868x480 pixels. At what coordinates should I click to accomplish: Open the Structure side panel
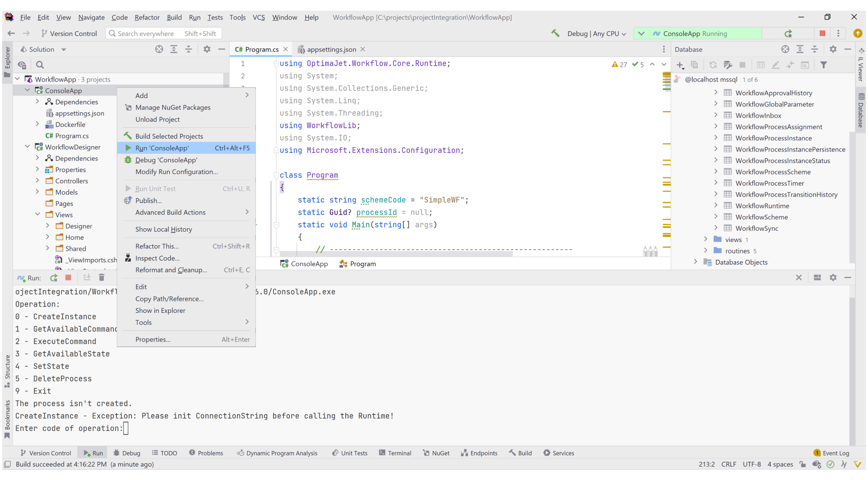pos(7,371)
